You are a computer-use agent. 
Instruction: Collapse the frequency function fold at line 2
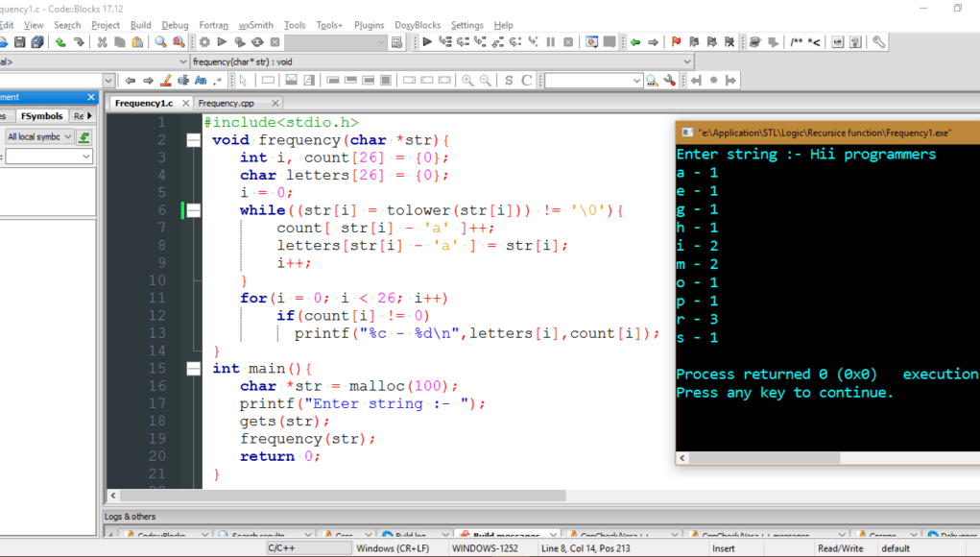click(x=194, y=140)
